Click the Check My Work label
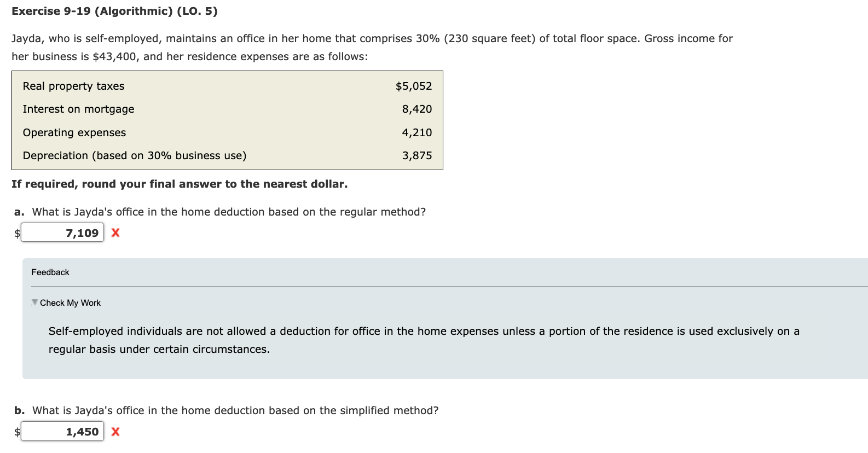 click(70, 303)
